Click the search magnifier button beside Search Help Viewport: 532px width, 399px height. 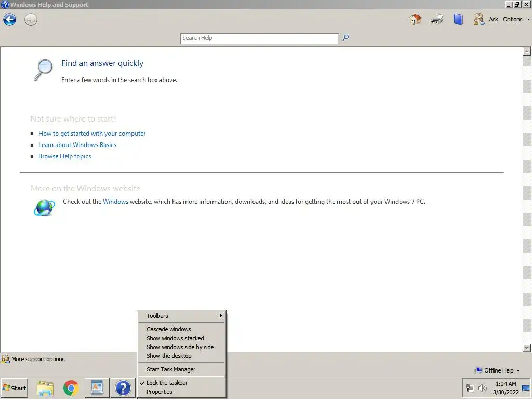(345, 37)
